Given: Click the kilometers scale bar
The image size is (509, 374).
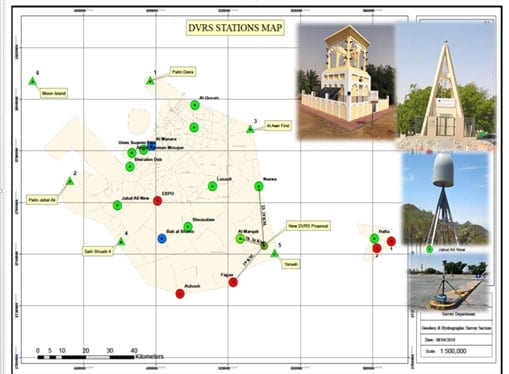Looking at the screenshot, I should [x=86, y=357].
